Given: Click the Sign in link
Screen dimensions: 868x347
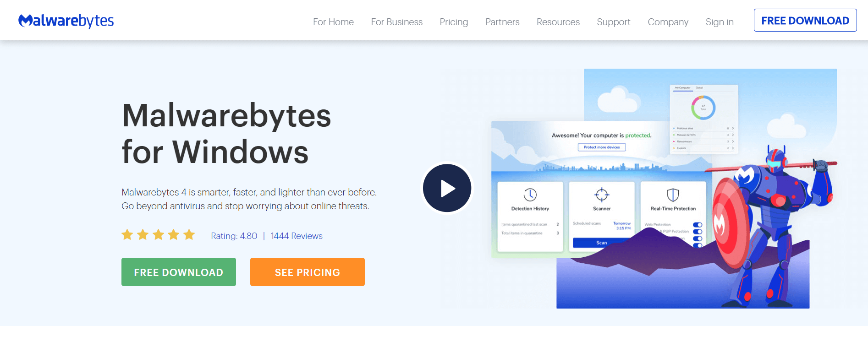Looking at the screenshot, I should tap(720, 22).
